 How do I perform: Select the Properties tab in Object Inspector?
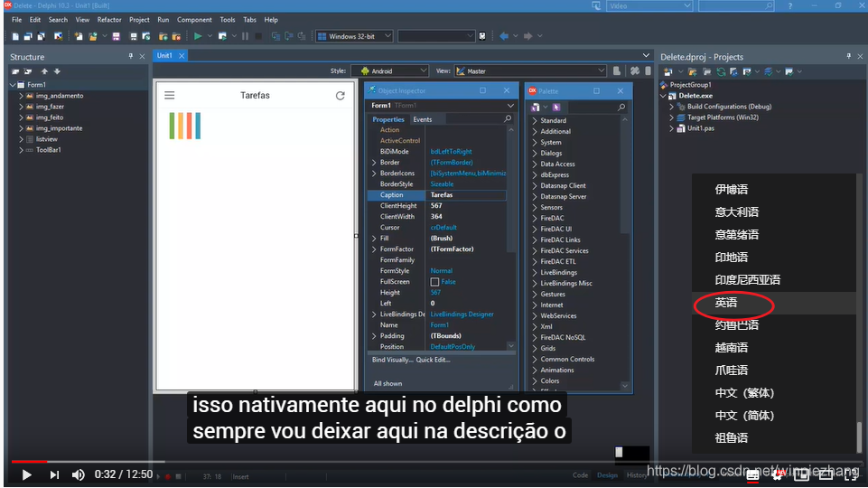click(388, 119)
